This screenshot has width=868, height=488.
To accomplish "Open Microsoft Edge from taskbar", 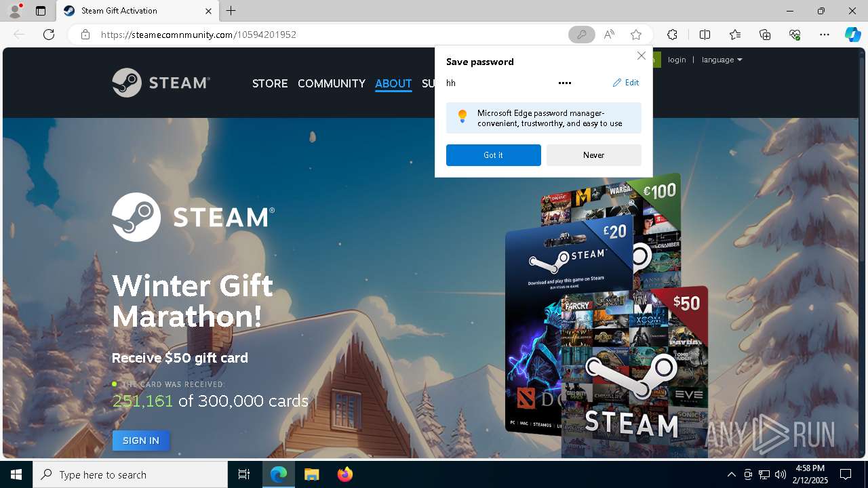I will pyautogui.click(x=279, y=474).
